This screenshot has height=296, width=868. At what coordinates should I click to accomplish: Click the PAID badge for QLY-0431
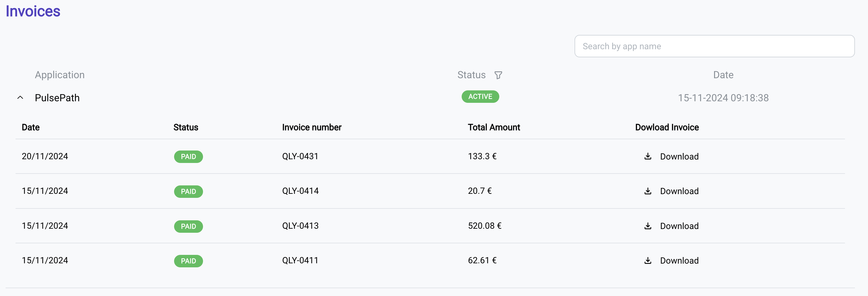(x=188, y=157)
